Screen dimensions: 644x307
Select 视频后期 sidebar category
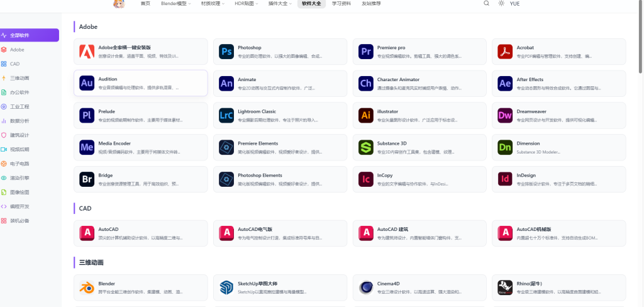pos(29,149)
